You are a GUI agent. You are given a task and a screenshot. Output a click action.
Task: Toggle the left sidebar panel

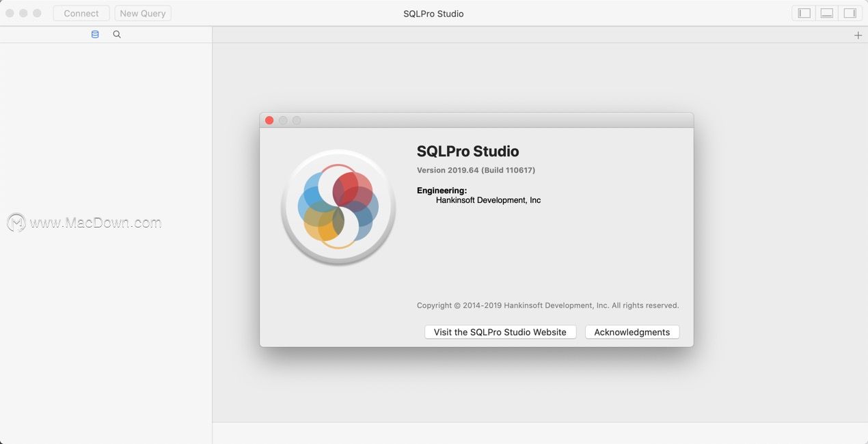point(804,14)
